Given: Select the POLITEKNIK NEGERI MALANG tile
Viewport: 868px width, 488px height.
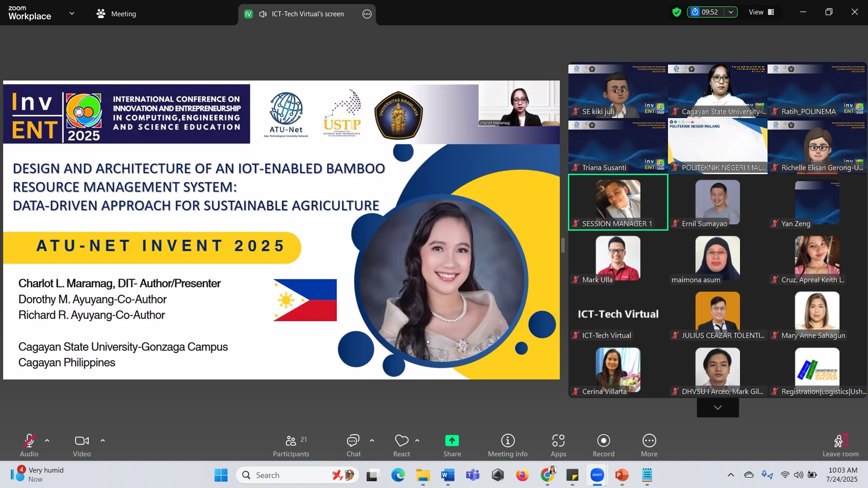Looking at the screenshot, I should (718, 146).
